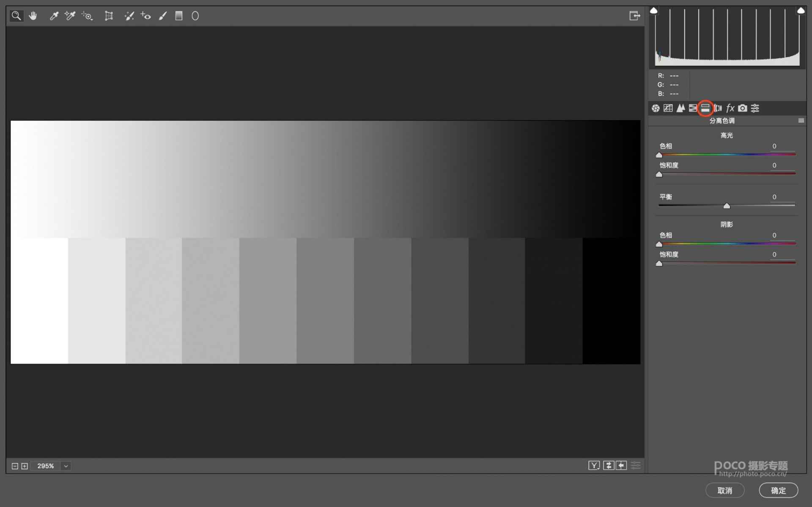Viewport: 812px width, 507px height.
Task: Copy current settings to before
Action: click(x=621, y=466)
